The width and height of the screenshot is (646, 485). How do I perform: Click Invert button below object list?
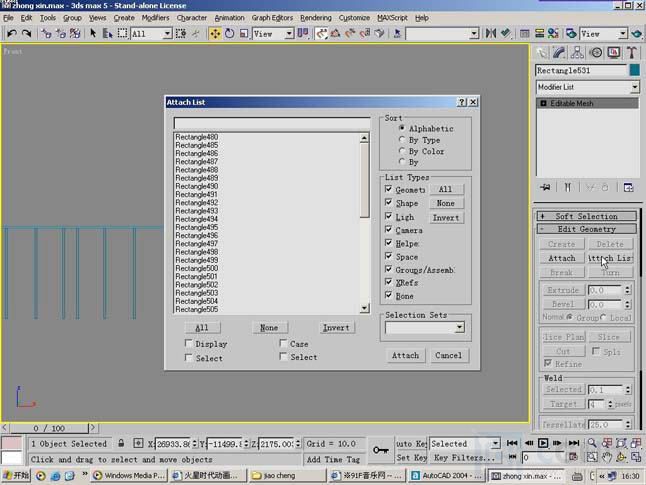(x=336, y=328)
